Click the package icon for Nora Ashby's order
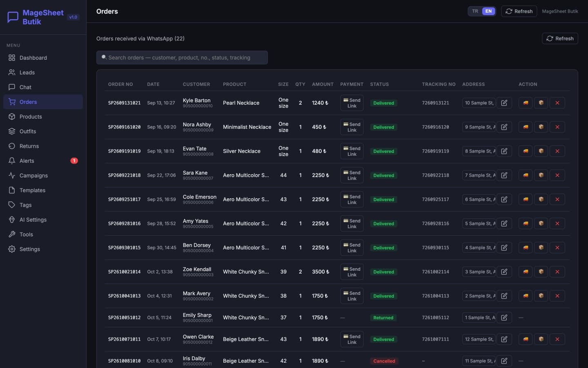Screen dimensions: 588x368 [x=541, y=127]
